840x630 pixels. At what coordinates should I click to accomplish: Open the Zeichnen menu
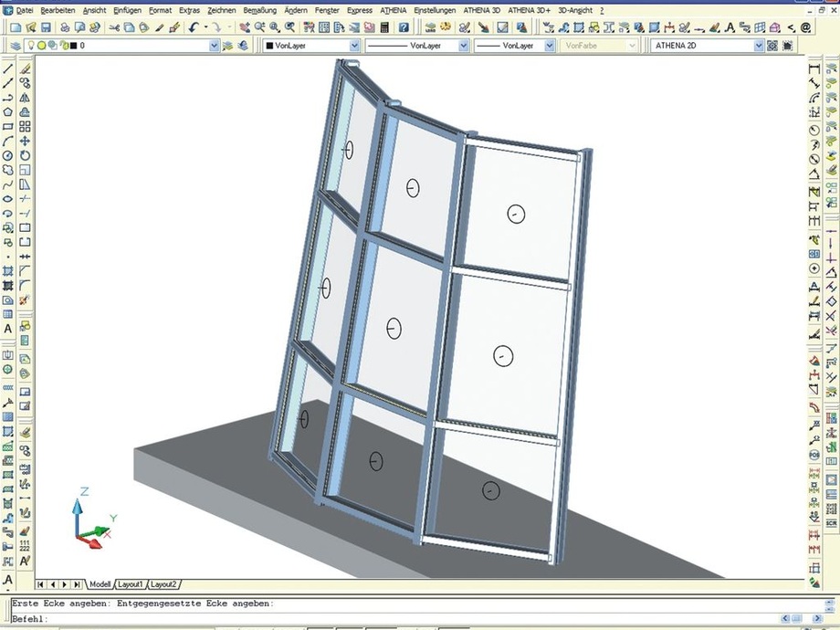[x=221, y=10]
